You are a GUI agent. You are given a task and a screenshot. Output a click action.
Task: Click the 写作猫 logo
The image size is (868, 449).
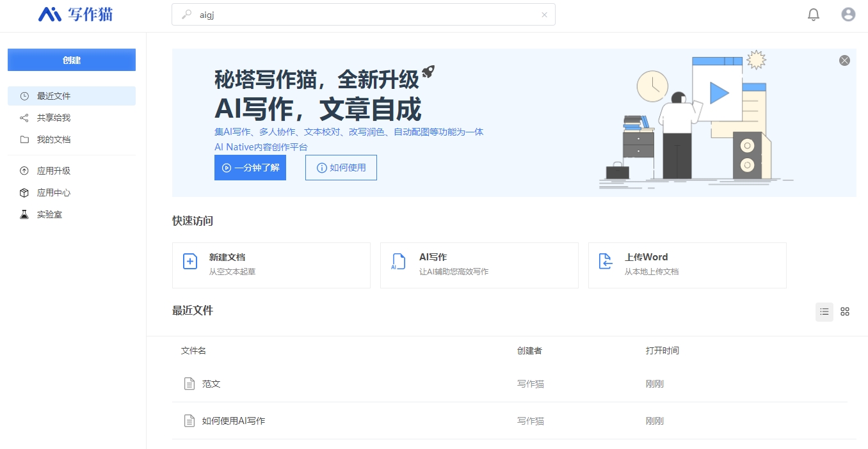coord(76,14)
